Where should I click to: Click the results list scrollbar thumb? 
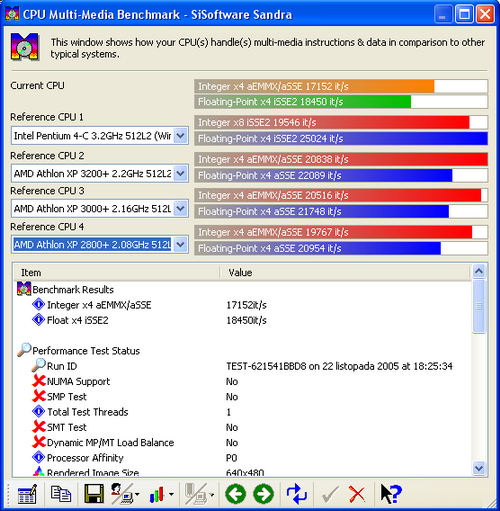pos(479,306)
